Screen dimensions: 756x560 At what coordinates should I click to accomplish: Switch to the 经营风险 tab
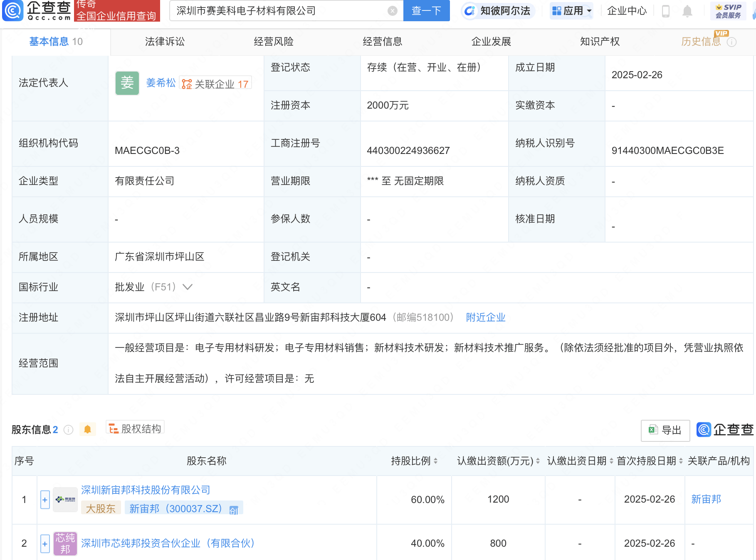pyautogui.click(x=274, y=42)
